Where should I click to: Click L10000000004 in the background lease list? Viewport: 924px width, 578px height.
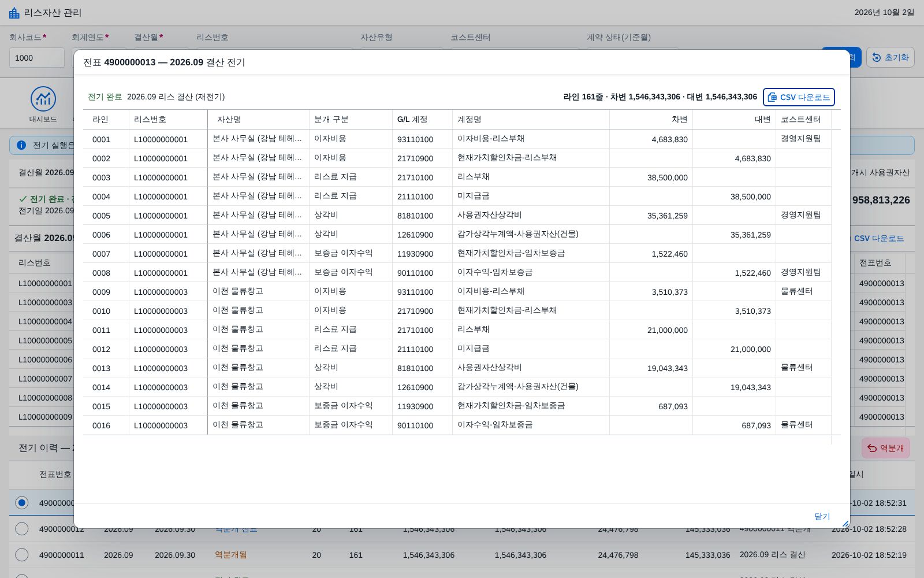[45, 321]
